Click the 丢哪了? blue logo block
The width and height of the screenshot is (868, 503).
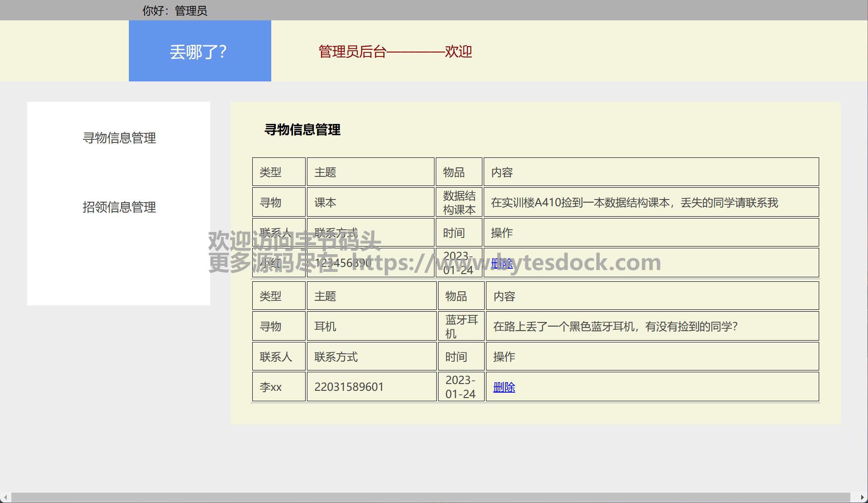click(199, 51)
